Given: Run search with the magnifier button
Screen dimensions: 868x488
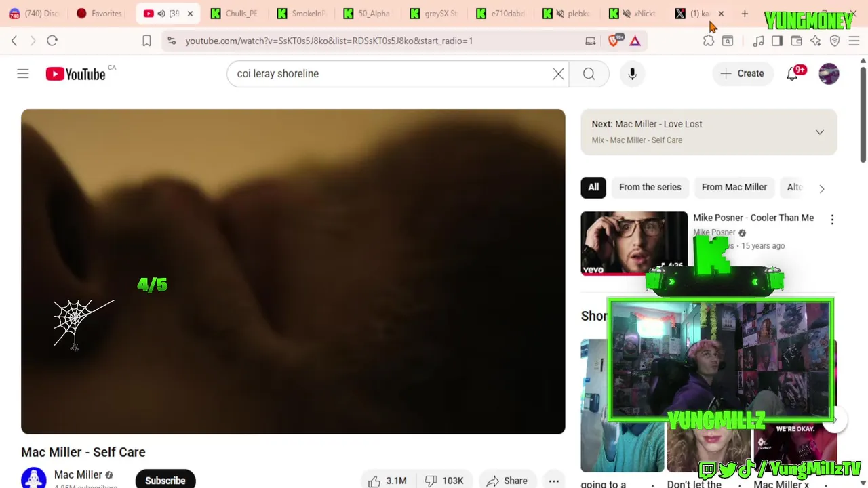Looking at the screenshot, I should 589,74.
